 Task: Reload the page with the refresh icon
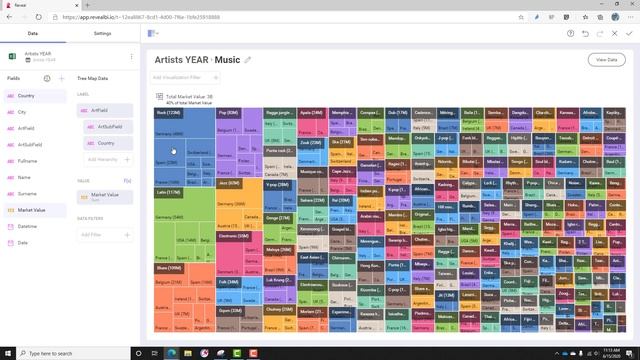[x=38, y=17]
